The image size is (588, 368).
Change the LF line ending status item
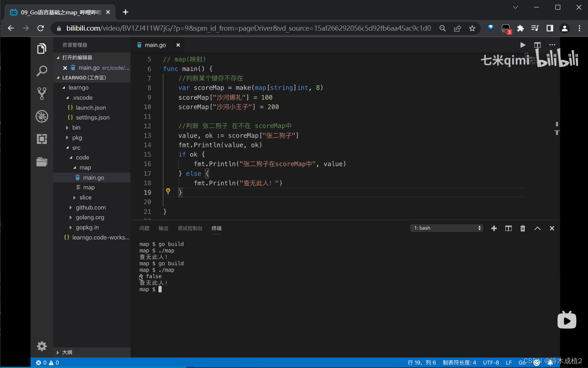509,363
